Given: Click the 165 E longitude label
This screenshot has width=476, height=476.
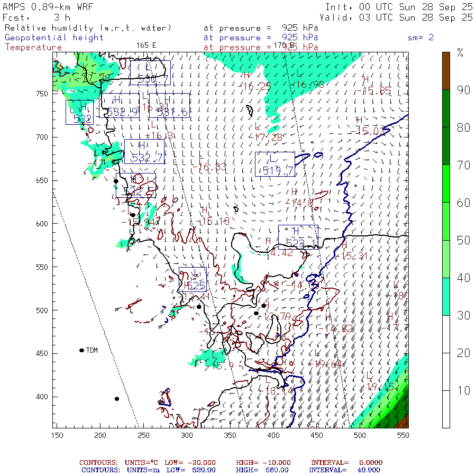Looking at the screenshot, I should pyautogui.click(x=146, y=45).
